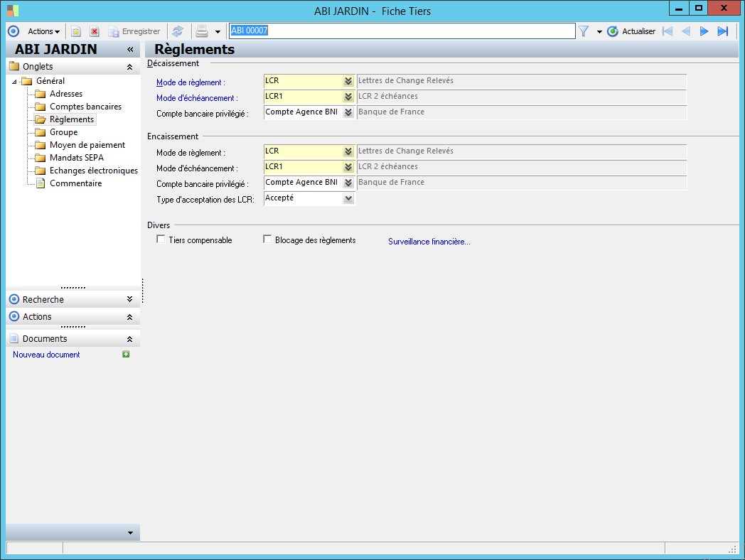Click the Onglets folder icon
Image resolution: width=745 pixels, height=560 pixels.
pos(14,66)
